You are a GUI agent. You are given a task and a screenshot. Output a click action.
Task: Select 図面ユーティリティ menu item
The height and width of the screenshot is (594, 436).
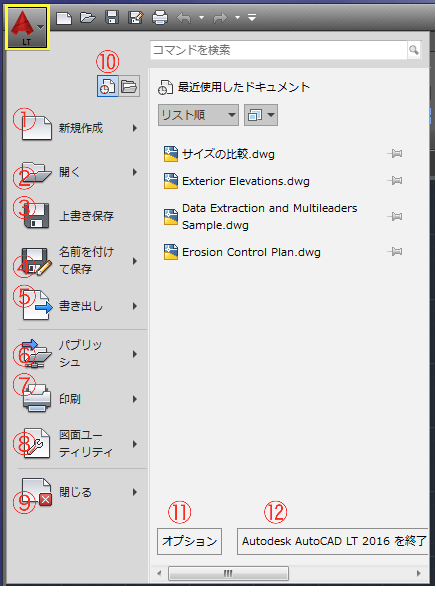(x=80, y=444)
